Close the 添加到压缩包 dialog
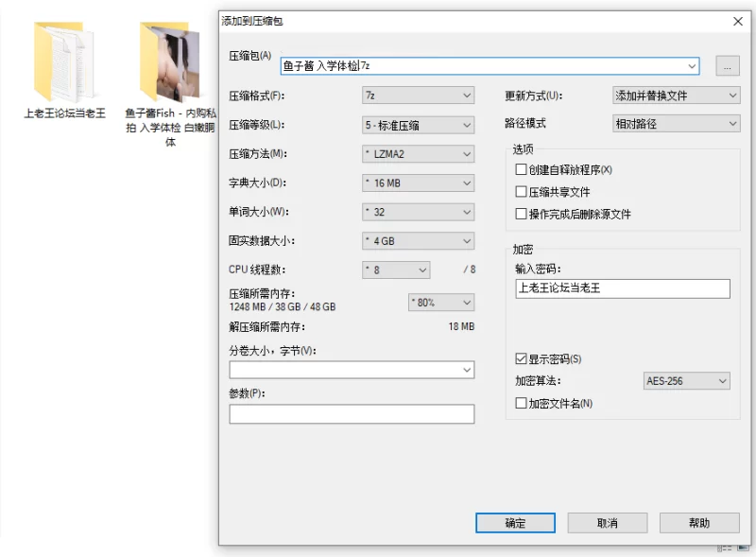 (x=738, y=21)
